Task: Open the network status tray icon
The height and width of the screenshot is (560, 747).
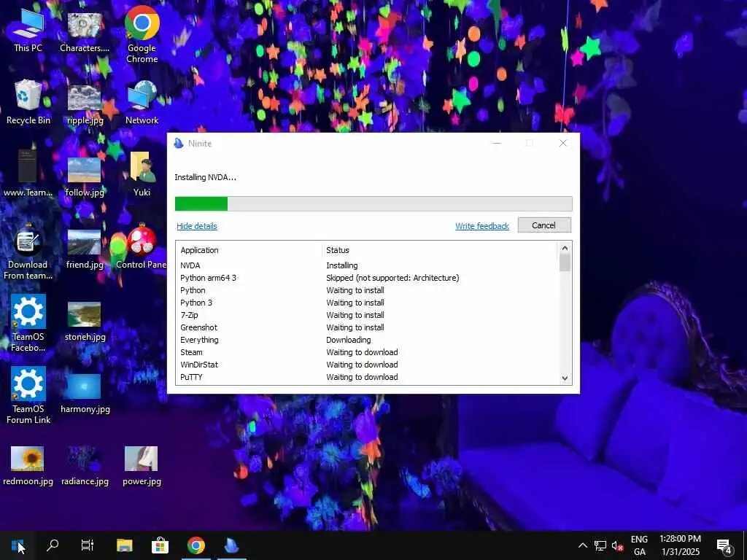Action: pyautogui.click(x=600, y=545)
